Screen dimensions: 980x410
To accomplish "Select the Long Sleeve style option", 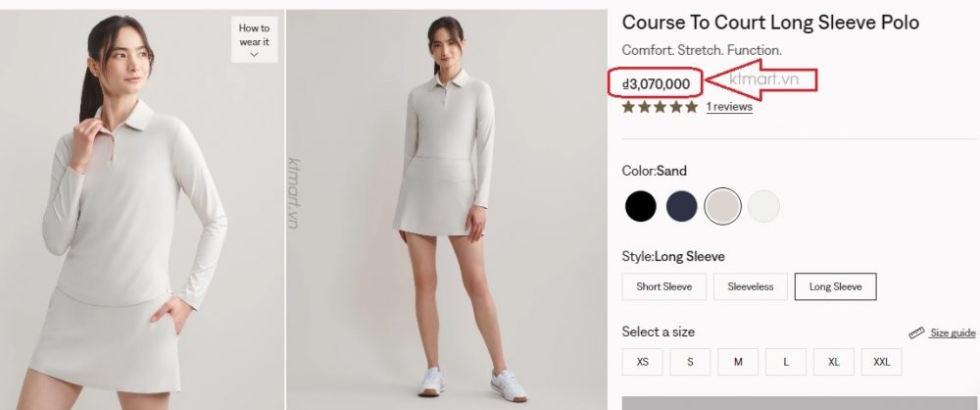I will 835,286.
